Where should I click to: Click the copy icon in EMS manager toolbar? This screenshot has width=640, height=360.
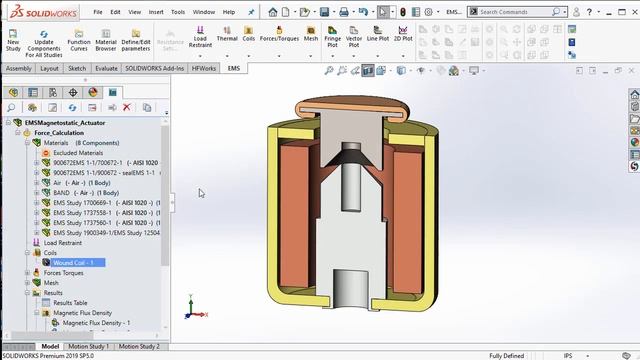click(x=147, y=107)
